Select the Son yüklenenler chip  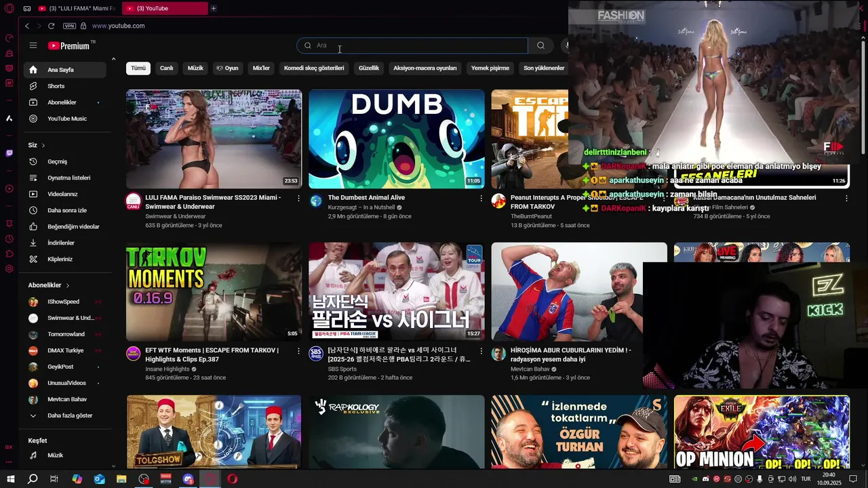click(544, 68)
